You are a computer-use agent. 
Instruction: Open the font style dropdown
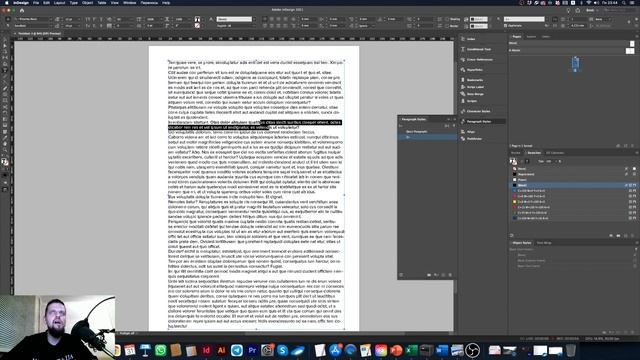click(51, 26)
